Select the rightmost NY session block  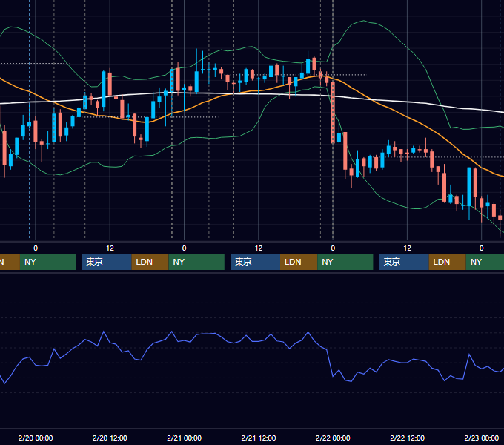click(x=485, y=262)
